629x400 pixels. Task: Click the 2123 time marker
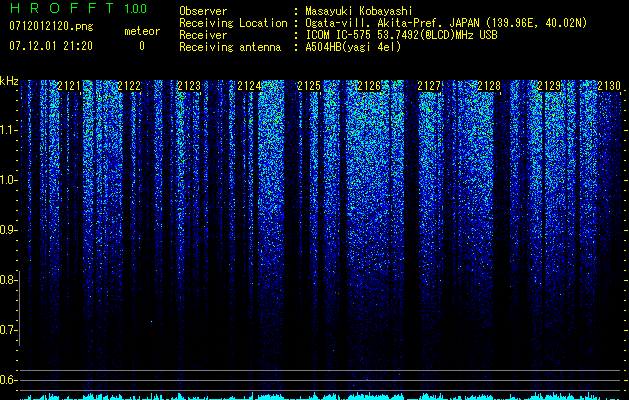click(x=189, y=86)
